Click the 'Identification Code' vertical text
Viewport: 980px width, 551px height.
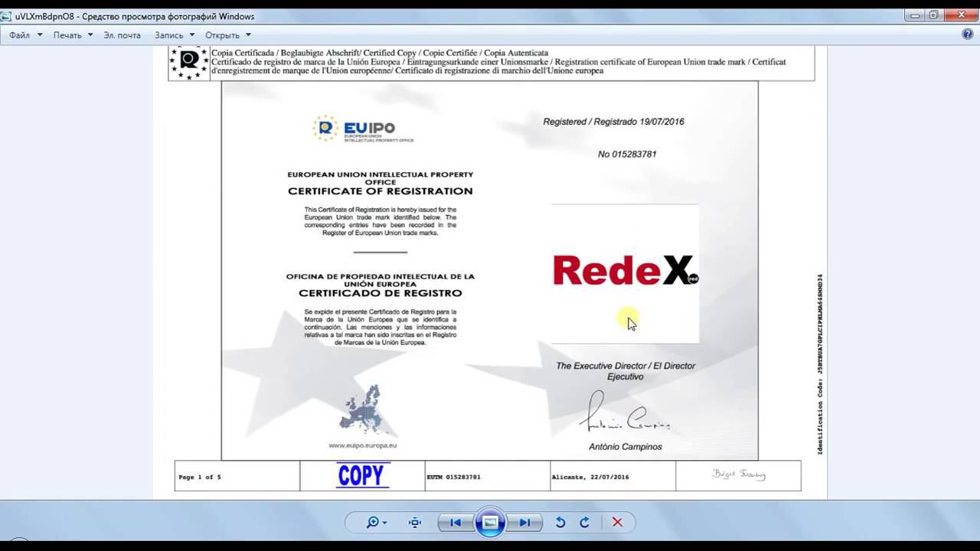click(820, 364)
